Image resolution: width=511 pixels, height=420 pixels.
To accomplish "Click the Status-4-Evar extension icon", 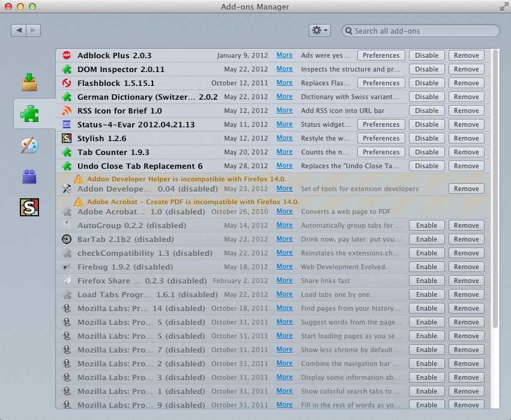I will [67, 124].
